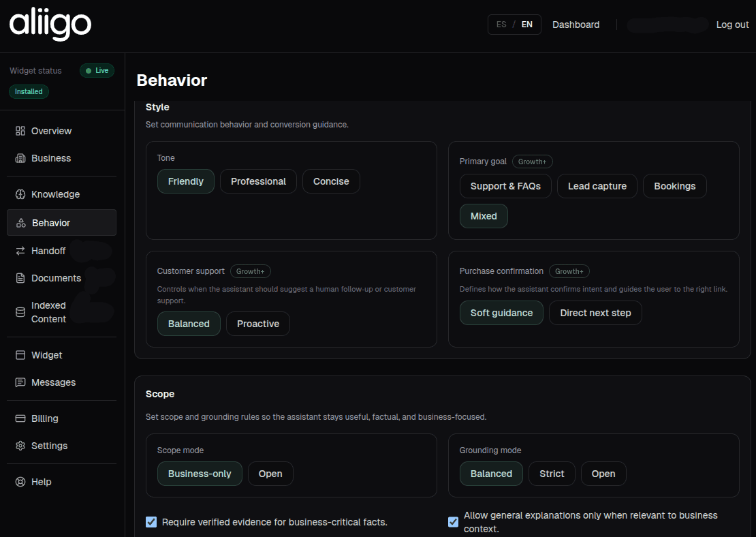Open Documents using its sidebar icon
The width and height of the screenshot is (756, 537).
click(18, 277)
